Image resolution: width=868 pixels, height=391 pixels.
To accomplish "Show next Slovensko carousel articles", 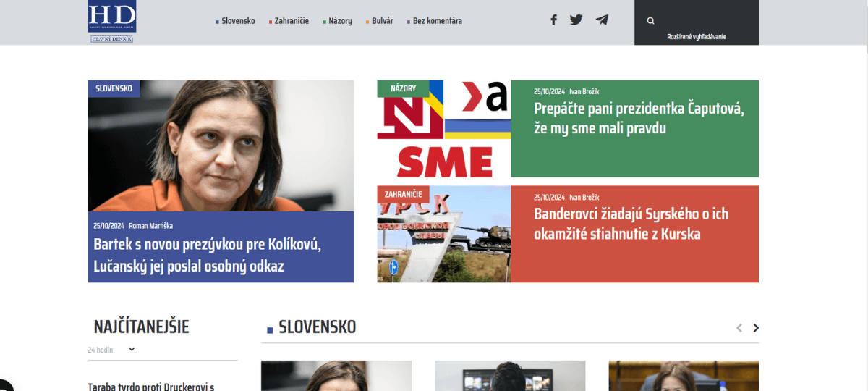I will click(x=756, y=328).
